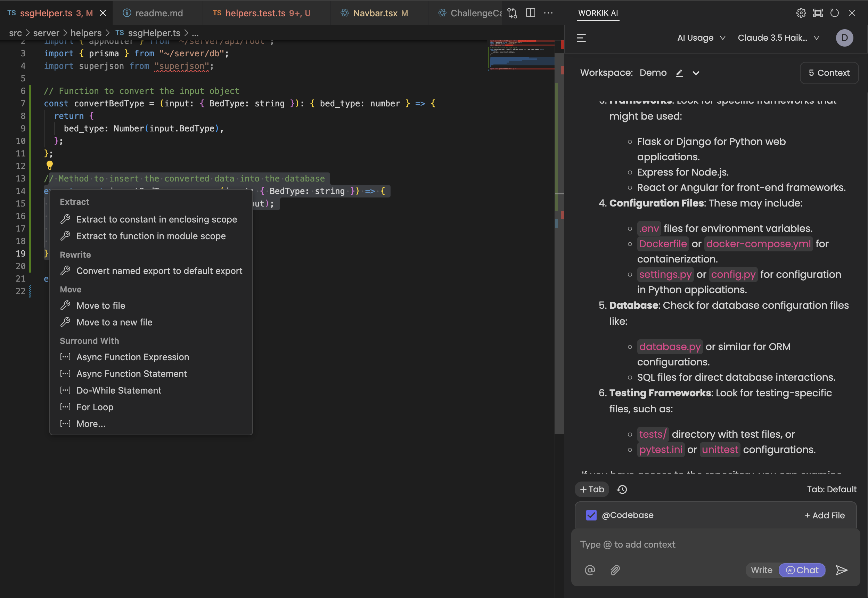Viewport: 868px width, 598px height.
Task: Click the editor minimap preview
Action: (522, 55)
